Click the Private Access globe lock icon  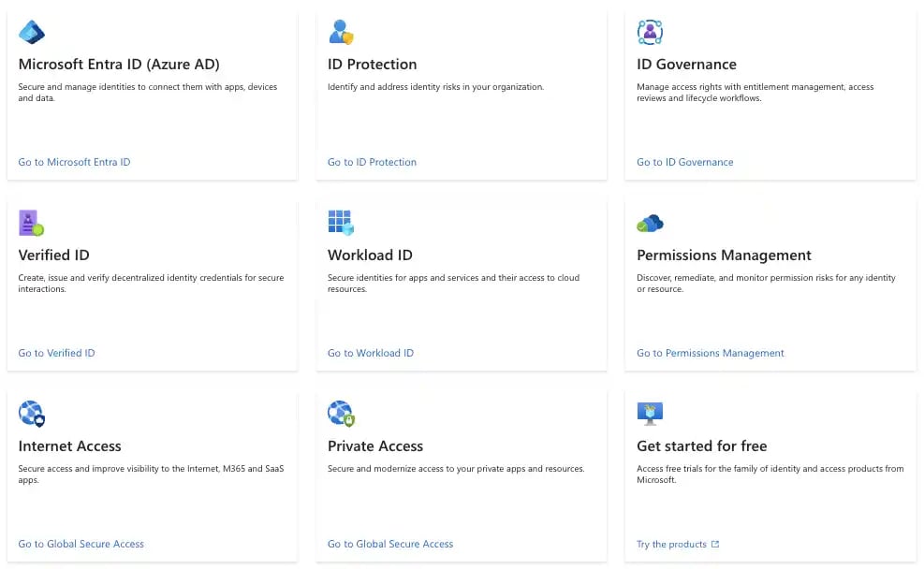(341, 414)
